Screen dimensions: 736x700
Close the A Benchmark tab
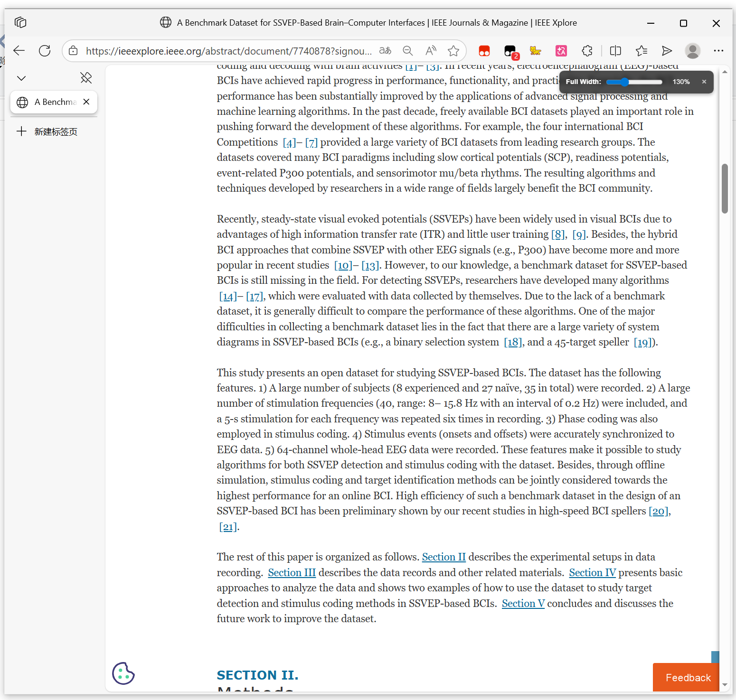point(86,102)
